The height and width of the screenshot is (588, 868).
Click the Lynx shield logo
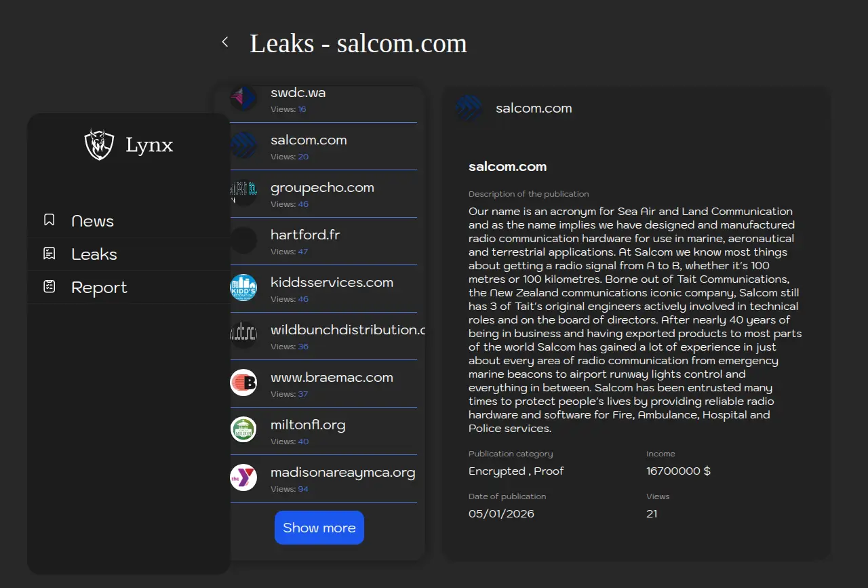click(x=99, y=144)
